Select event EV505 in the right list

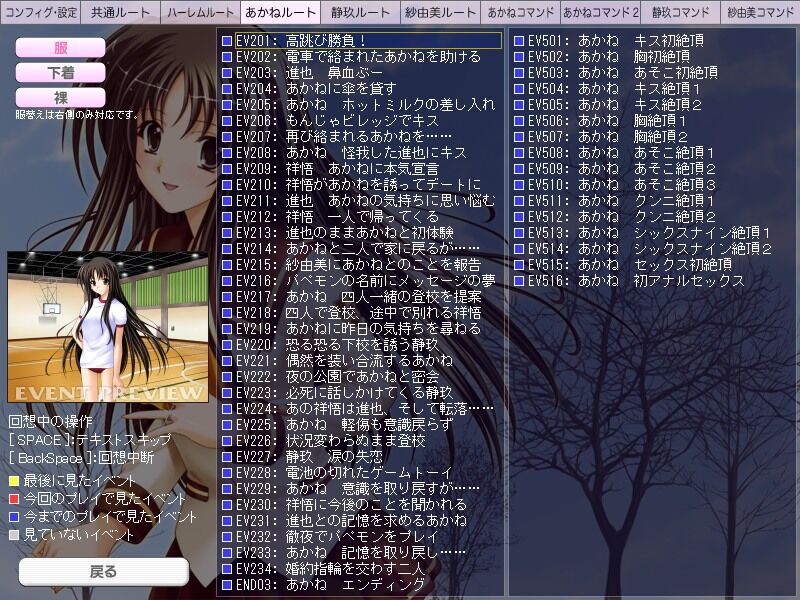coord(614,105)
